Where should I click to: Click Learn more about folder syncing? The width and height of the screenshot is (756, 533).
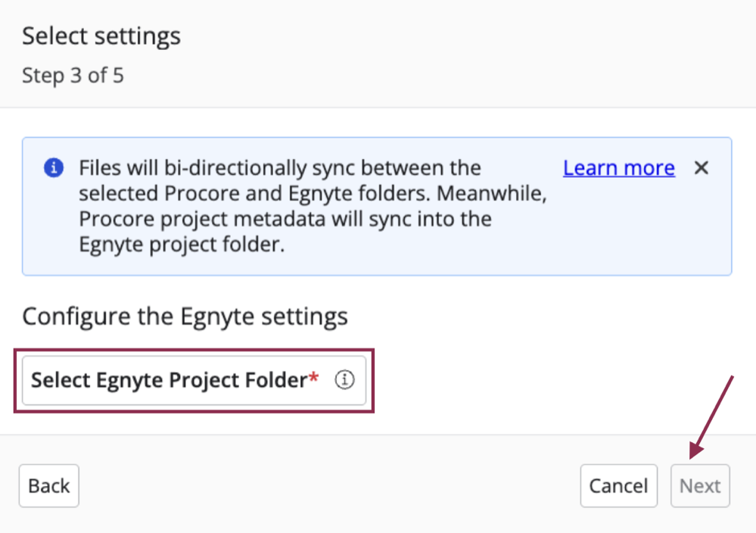coord(618,167)
